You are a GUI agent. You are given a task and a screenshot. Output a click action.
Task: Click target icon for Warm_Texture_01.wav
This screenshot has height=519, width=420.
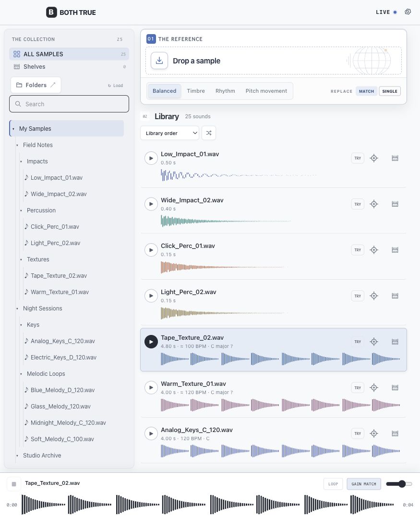374,388
